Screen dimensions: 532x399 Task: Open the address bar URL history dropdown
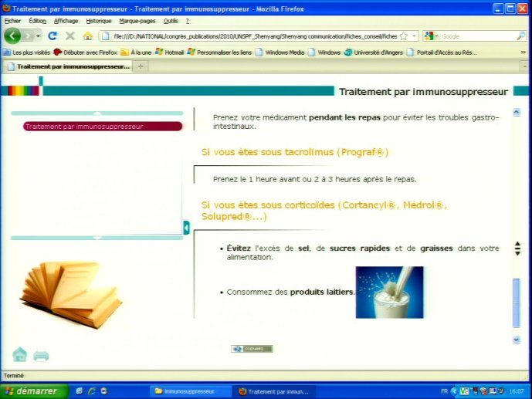414,36
